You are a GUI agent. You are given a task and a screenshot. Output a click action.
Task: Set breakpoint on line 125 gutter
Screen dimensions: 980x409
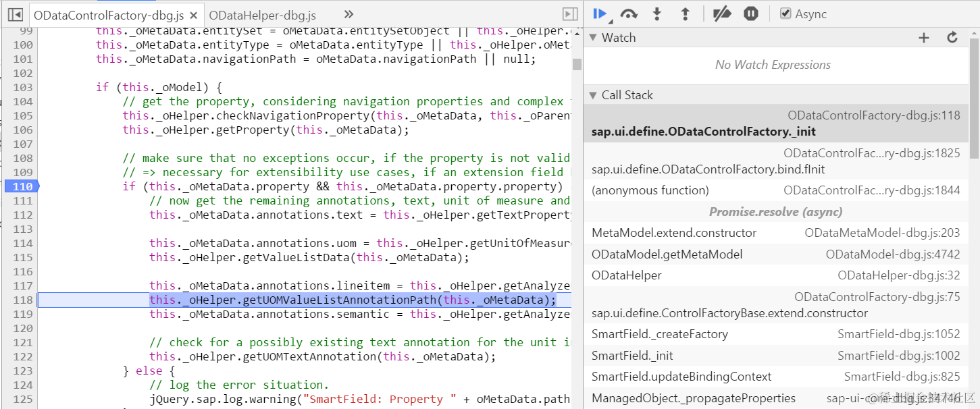click(x=22, y=399)
